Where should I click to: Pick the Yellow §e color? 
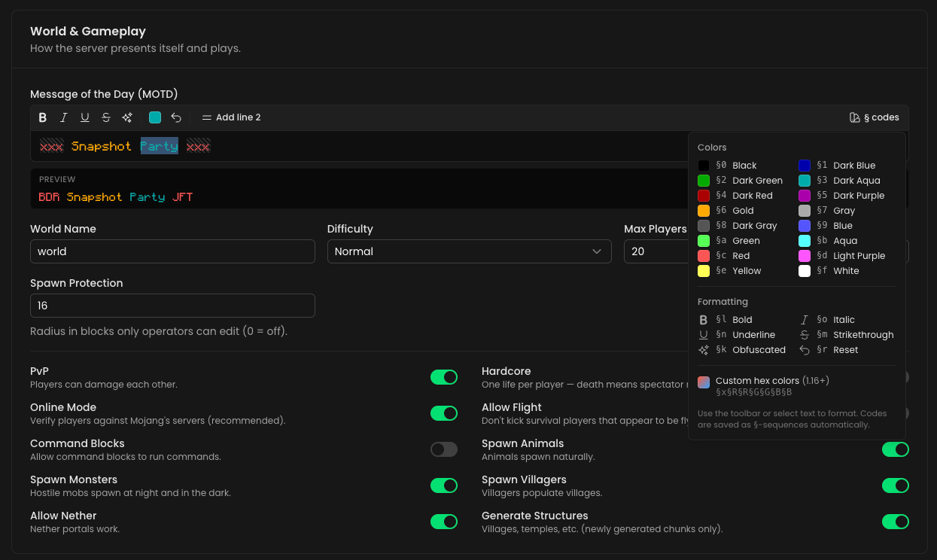click(x=729, y=271)
